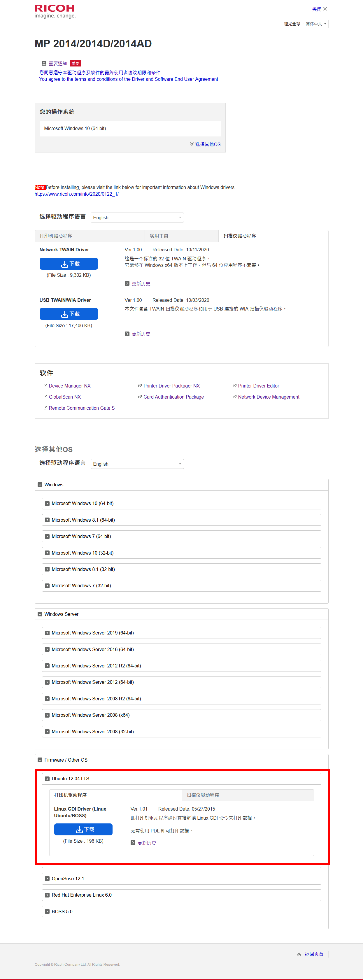Click the RICOH logo
Image resolution: width=363 pixels, height=980 pixels.
55,11
